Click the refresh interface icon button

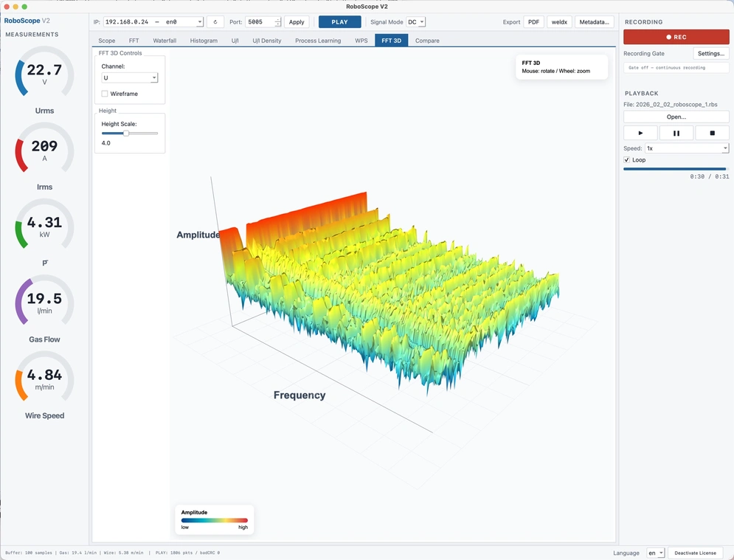[x=215, y=22]
